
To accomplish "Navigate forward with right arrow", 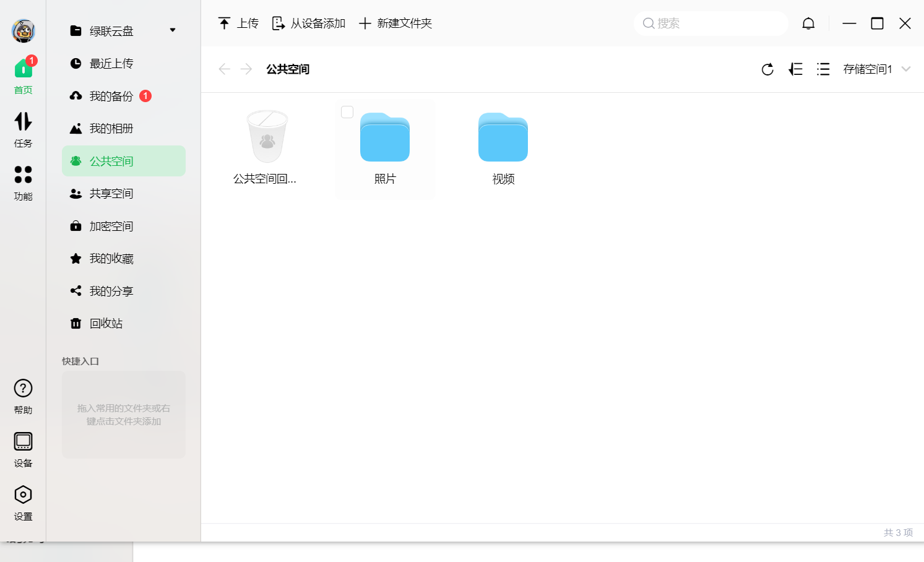I will point(246,69).
